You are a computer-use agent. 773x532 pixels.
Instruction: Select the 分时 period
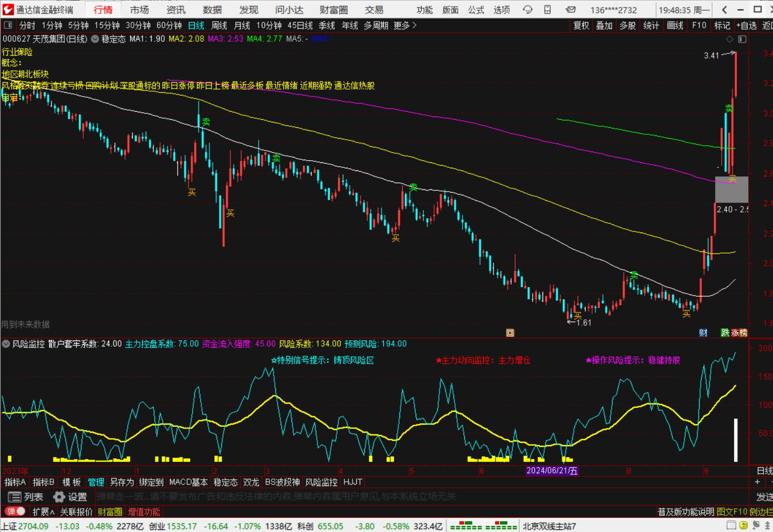click(27, 25)
